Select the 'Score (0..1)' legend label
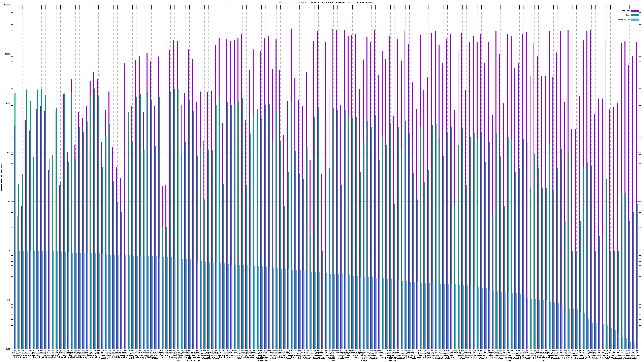Viewport: 644px width, 362px height. tap(624, 20)
